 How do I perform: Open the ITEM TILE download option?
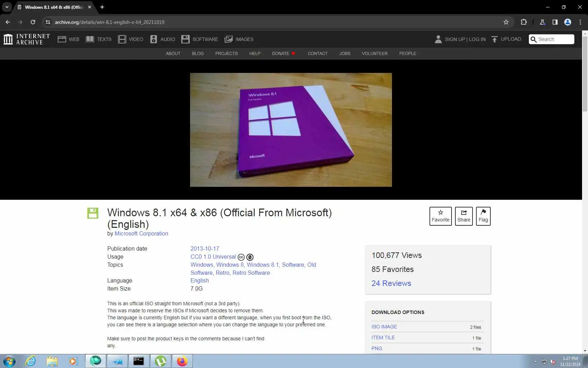point(383,338)
